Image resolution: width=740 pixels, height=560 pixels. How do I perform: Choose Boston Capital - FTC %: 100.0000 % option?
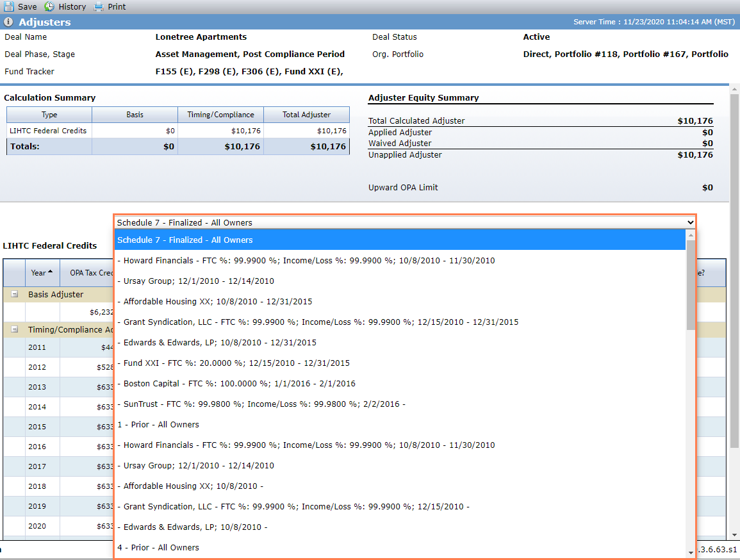[400, 384]
